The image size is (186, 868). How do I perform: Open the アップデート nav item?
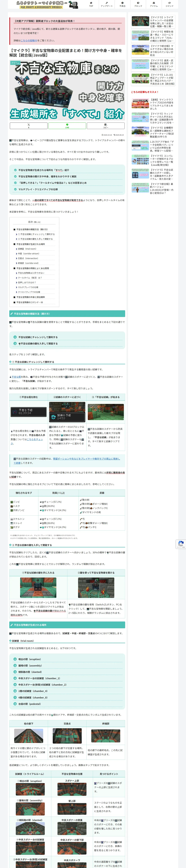[x=107, y=4]
